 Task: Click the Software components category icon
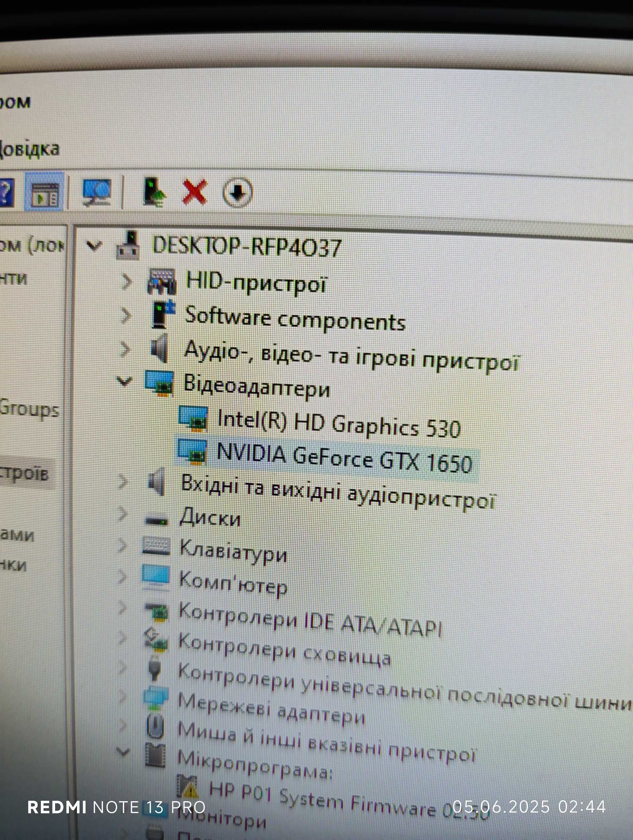[163, 314]
